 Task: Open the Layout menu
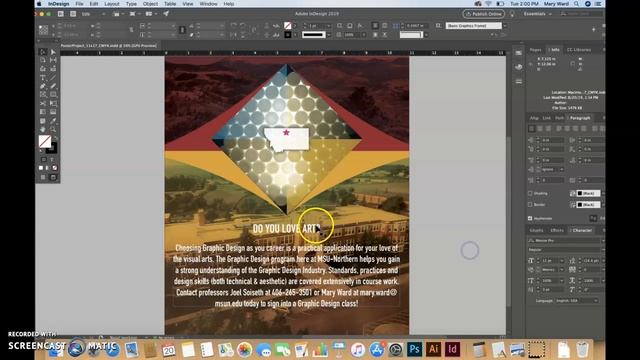click(x=111, y=4)
